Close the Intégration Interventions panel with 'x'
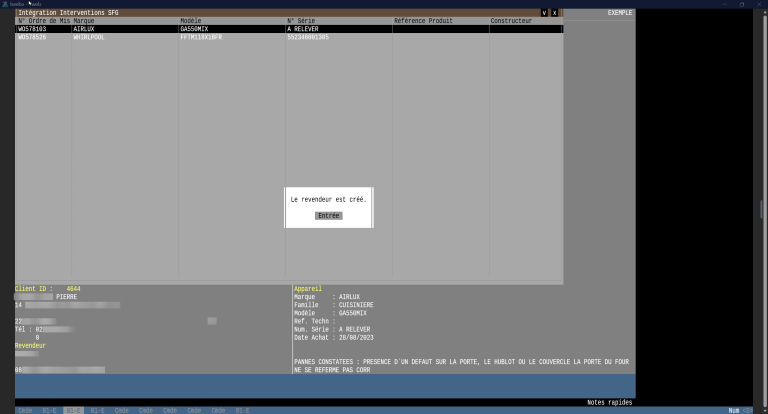This screenshot has height=414, width=768. pos(554,13)
